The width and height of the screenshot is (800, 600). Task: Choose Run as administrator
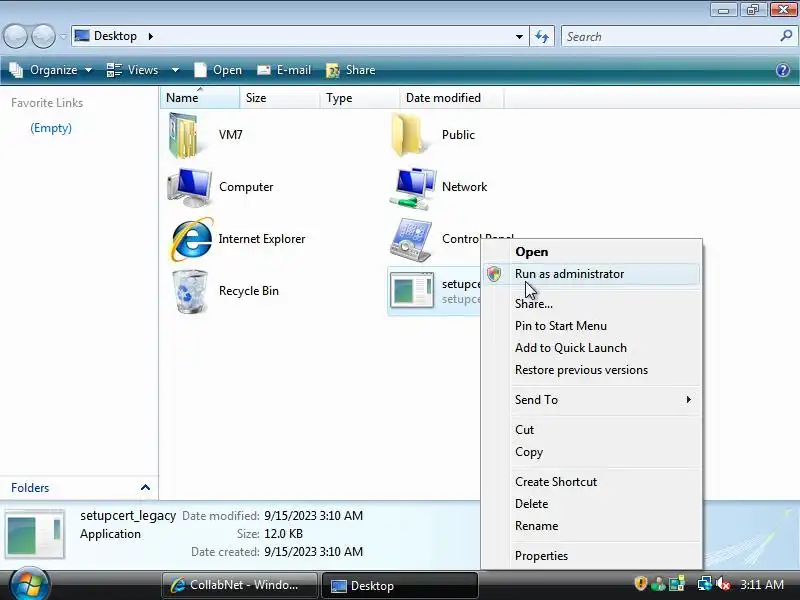click(x=592, y=274)
